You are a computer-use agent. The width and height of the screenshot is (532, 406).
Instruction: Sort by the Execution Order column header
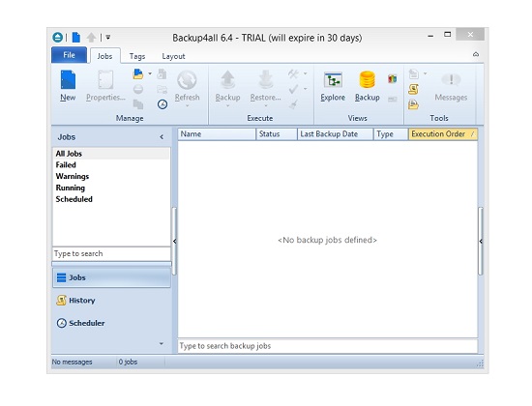(x=443, y=134)
